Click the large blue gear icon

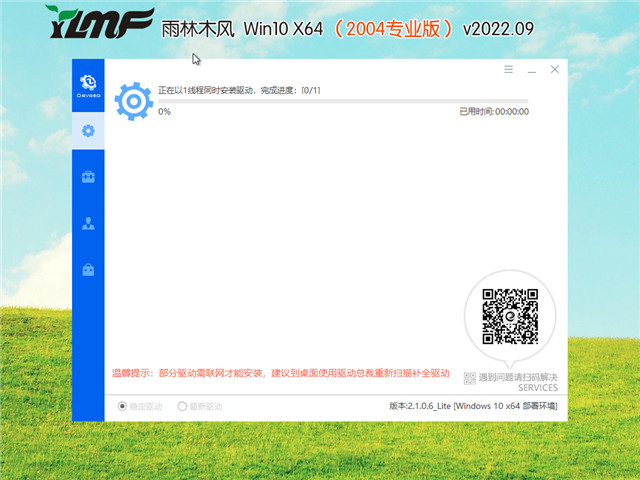133,101
